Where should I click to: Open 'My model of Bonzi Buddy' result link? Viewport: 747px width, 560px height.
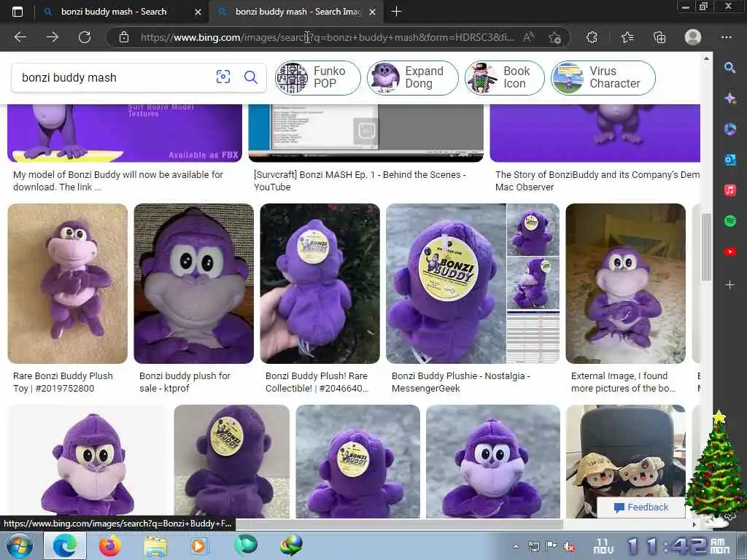[118, 181]
